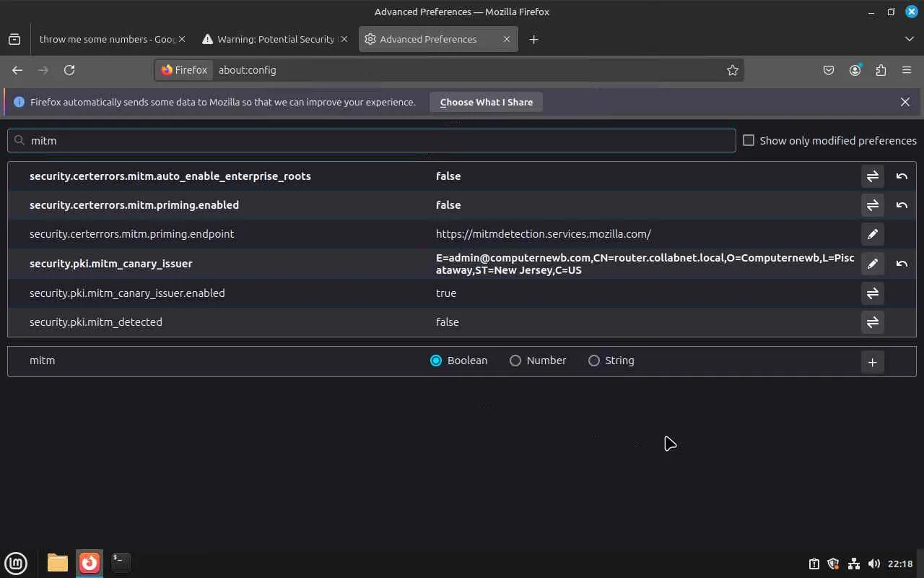Viewport: 924px width, 578px height.
Task: Open the clipboard icon in the system tray
Action: pos(814,564)
